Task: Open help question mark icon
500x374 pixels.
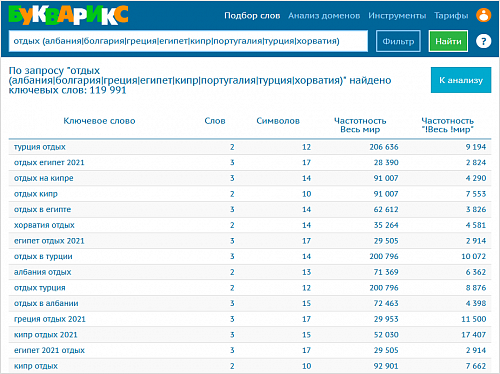Action: pos(483,41)
